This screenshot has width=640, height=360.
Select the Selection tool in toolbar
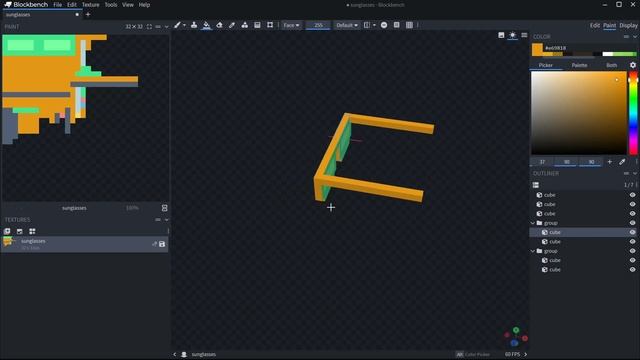(270, 25)
